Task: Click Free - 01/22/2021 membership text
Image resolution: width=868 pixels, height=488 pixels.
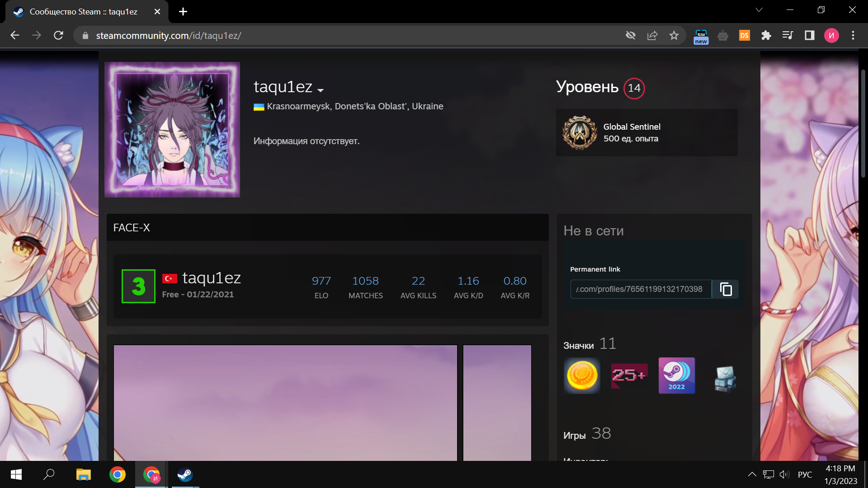Action: tap(198, 295)
